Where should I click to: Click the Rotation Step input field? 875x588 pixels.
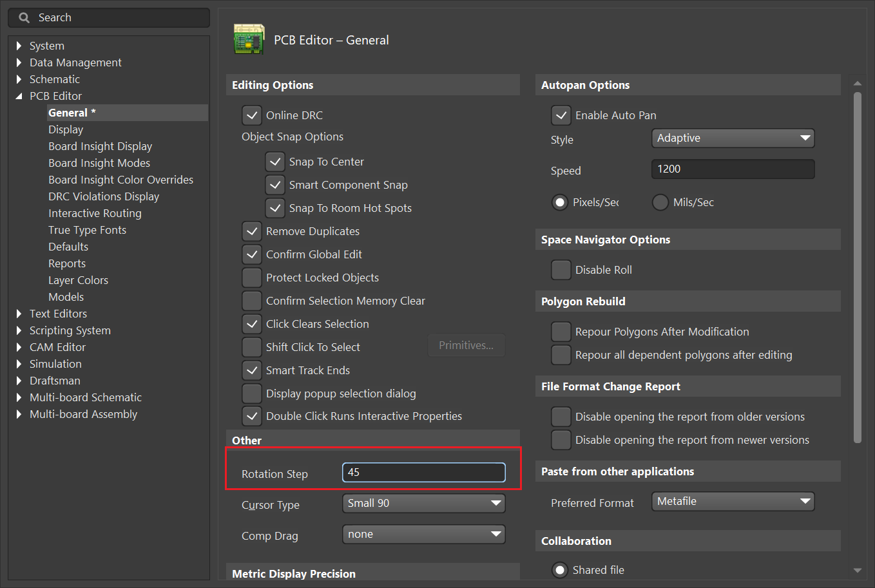tap(424, 472)
